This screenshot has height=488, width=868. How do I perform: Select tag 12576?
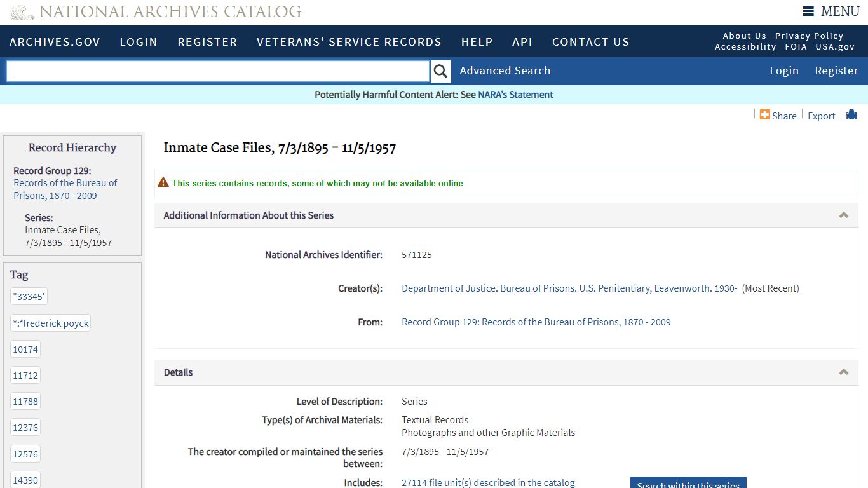pyautogui.click(x=25, y=454)
